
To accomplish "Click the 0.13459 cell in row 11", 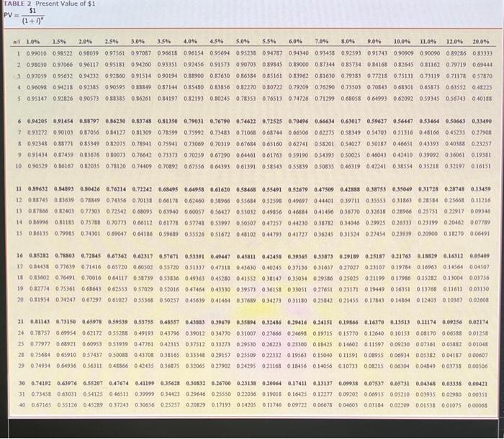I will pos(481,189).
